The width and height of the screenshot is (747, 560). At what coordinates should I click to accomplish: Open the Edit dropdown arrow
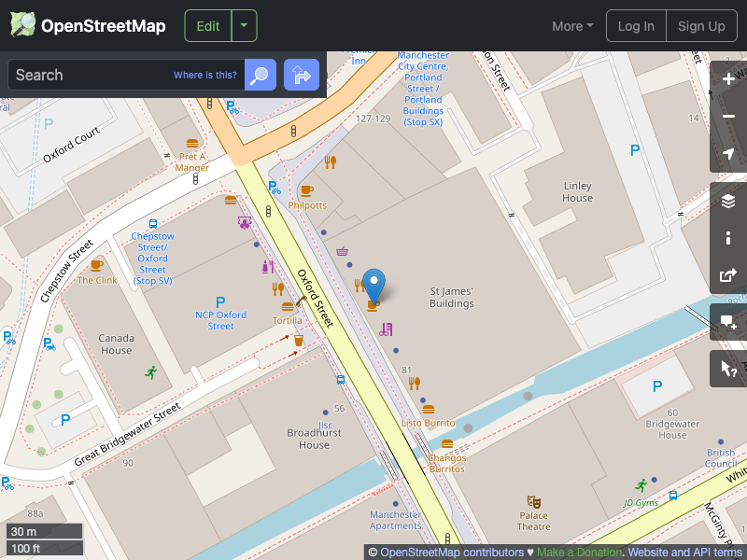(243, 25)
